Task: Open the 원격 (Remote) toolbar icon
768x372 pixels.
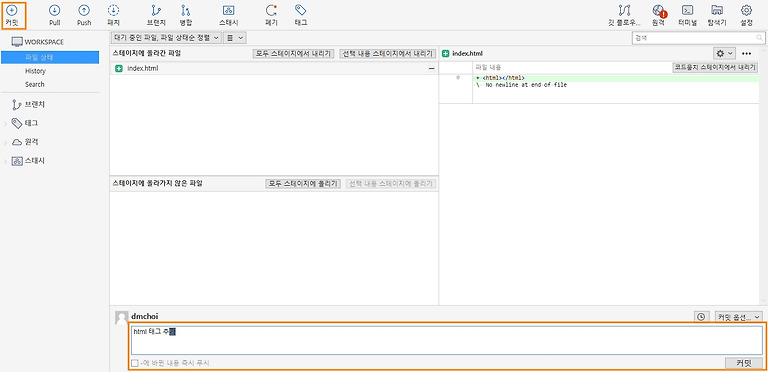Action: 658,15
